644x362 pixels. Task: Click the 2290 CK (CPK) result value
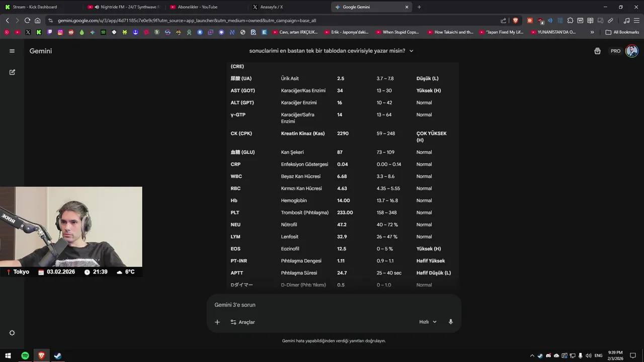343,134
